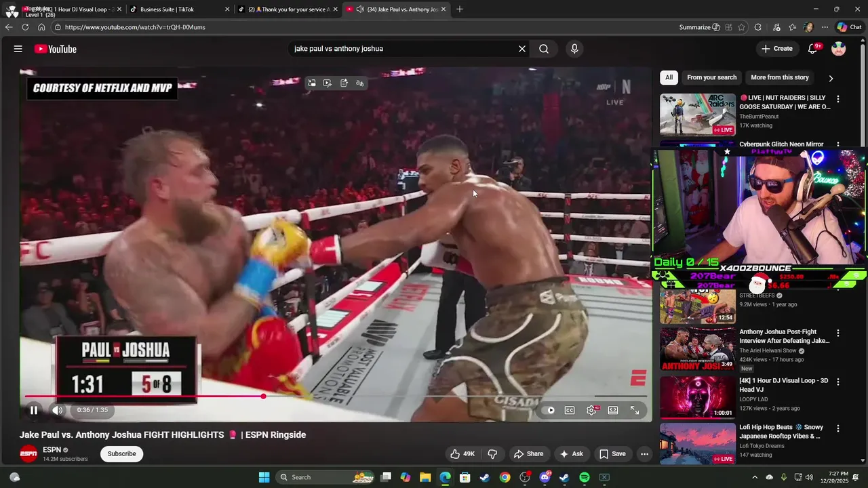The height and width of the screenshot is (488, 868).
Task: Open ESPN channel avatar
Action: [28, 454]
